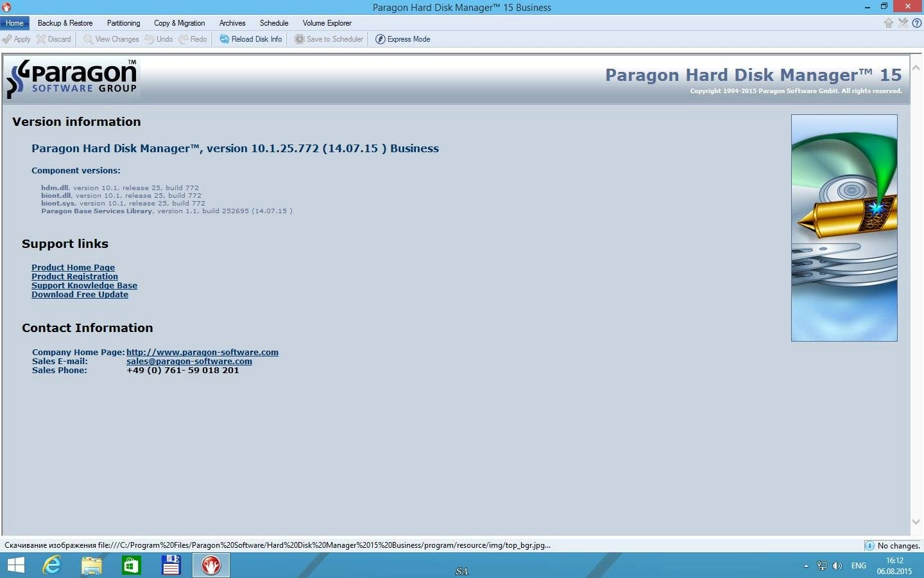Click the hard disk product artwork image

[844, 227]
